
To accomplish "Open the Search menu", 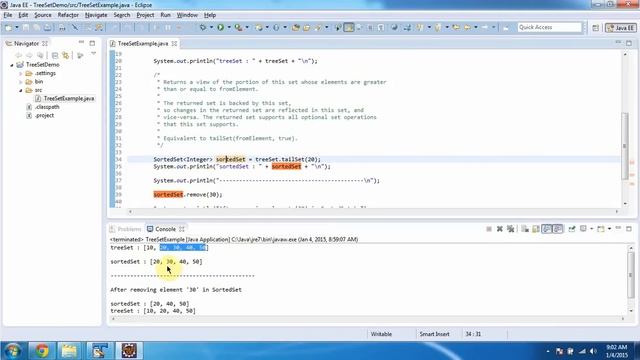I will tap(122, 15).
